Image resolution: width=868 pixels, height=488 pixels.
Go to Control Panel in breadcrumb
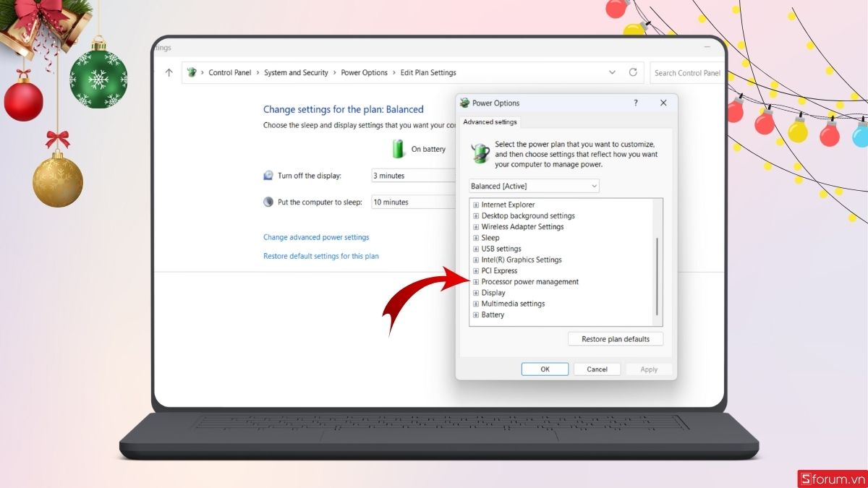230,73
